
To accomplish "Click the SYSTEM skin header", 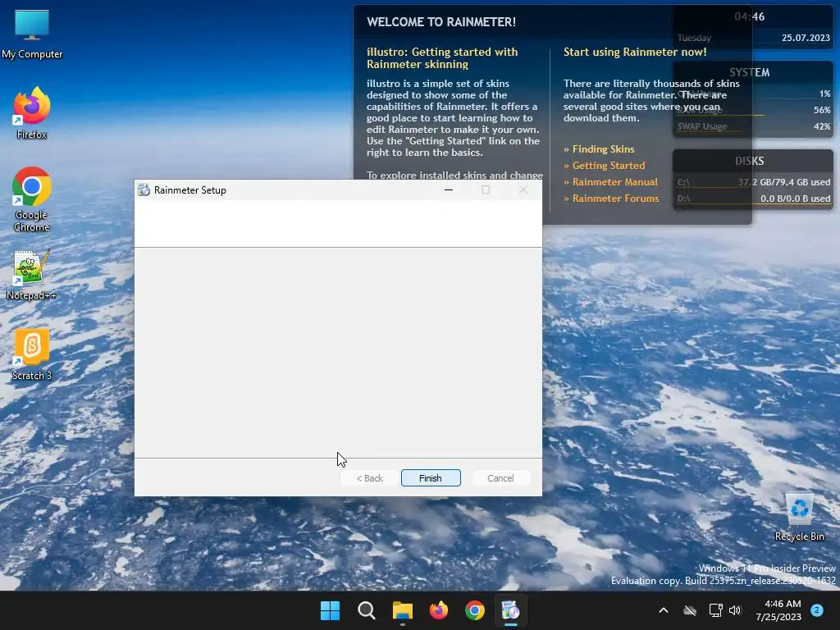I will pyautogui.click(x=750, y=72).
